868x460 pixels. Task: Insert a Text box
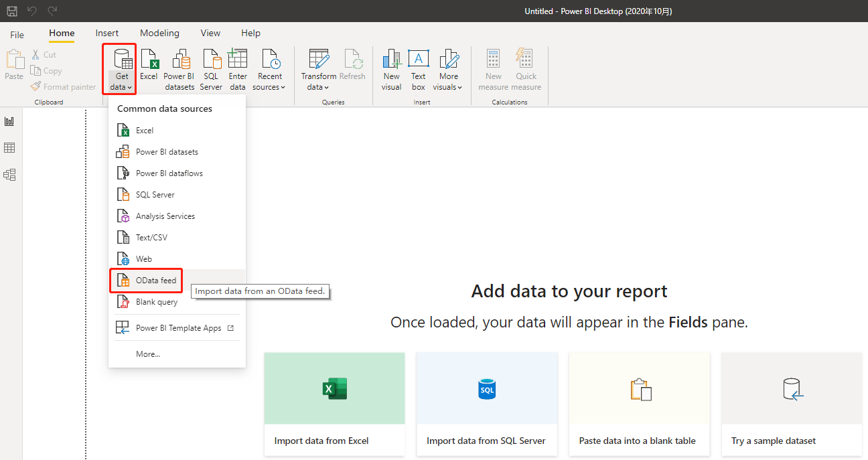pyautogui.click(x=419, y=70)
